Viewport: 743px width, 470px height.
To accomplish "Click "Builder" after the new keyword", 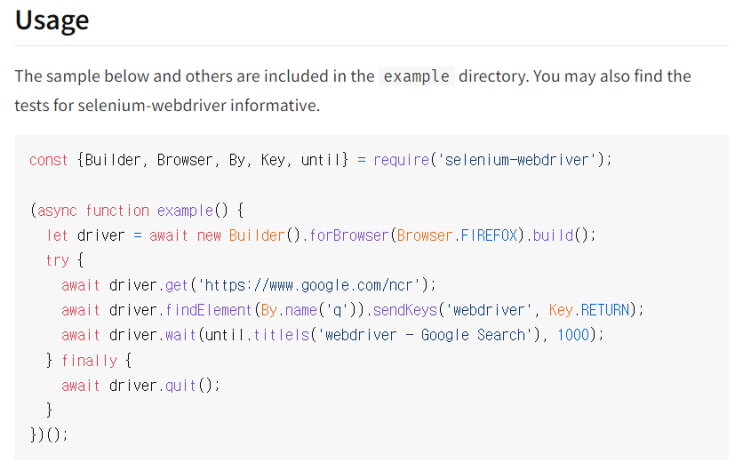I will [x=257, y=235].
